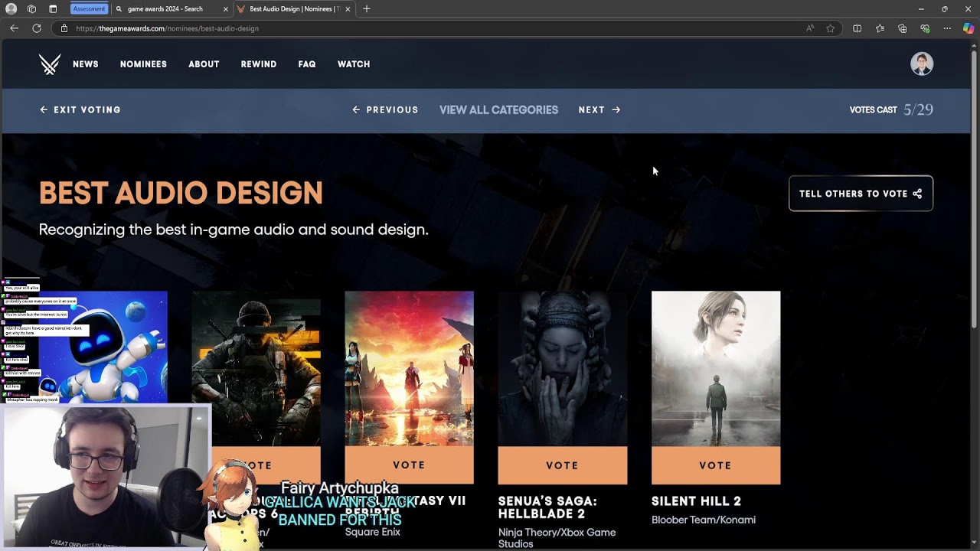
Task: Restore down the browser window
Action: click(945, 9)
